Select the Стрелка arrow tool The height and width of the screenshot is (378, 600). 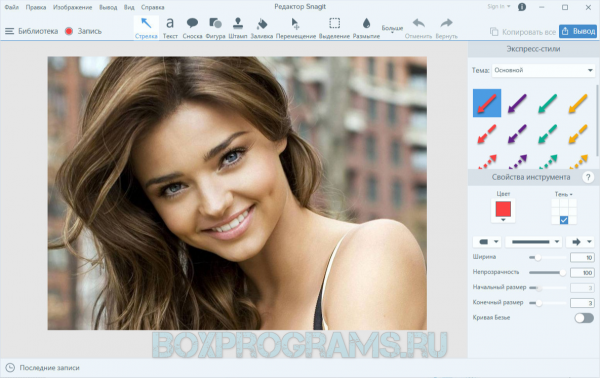pos(146,28)
